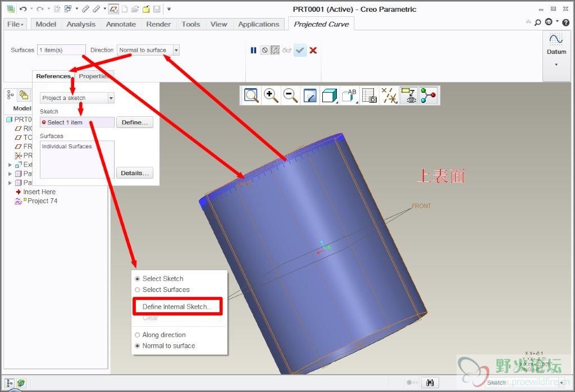Click the Select 1 item sketch collector
The width and height of the screenshot is (575, 392).
(77, 122)
